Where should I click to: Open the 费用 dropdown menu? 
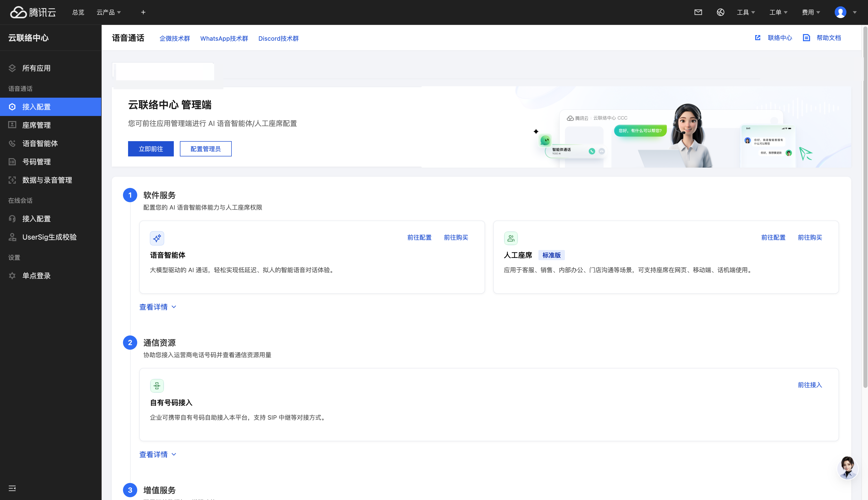(811, 12)
